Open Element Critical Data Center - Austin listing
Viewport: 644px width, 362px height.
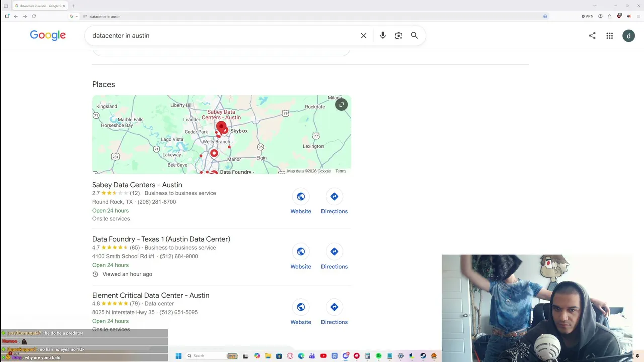[x=150, y=295]
